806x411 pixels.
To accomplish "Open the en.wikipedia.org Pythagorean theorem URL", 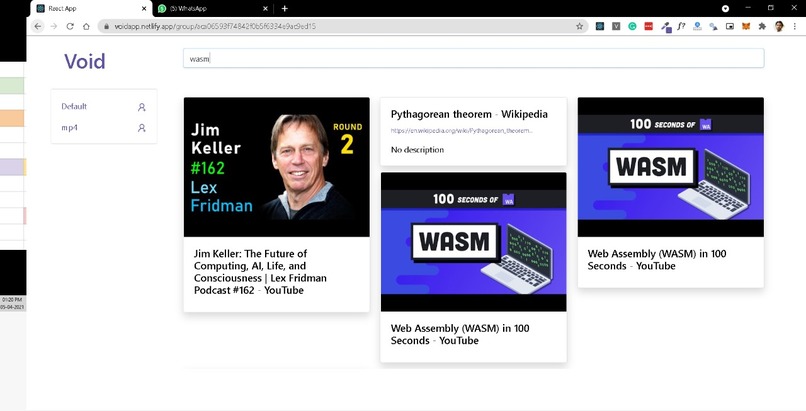I will coord(462,130).
